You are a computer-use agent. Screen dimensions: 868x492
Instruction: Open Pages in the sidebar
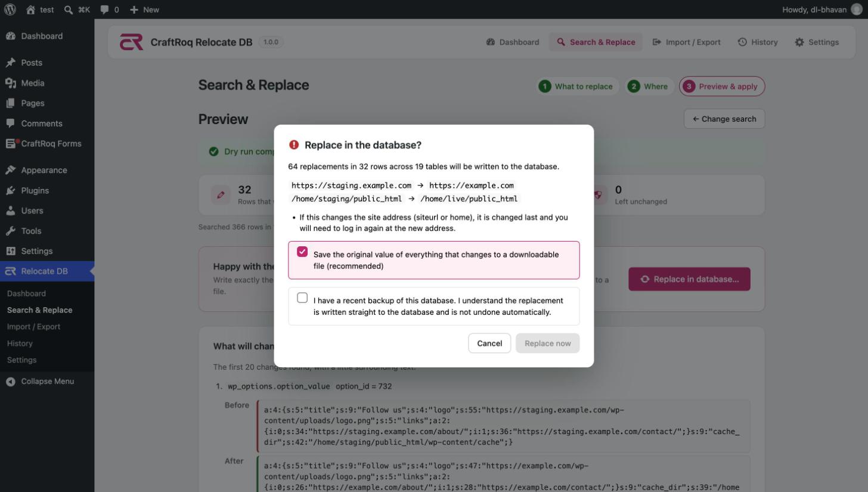47,103
